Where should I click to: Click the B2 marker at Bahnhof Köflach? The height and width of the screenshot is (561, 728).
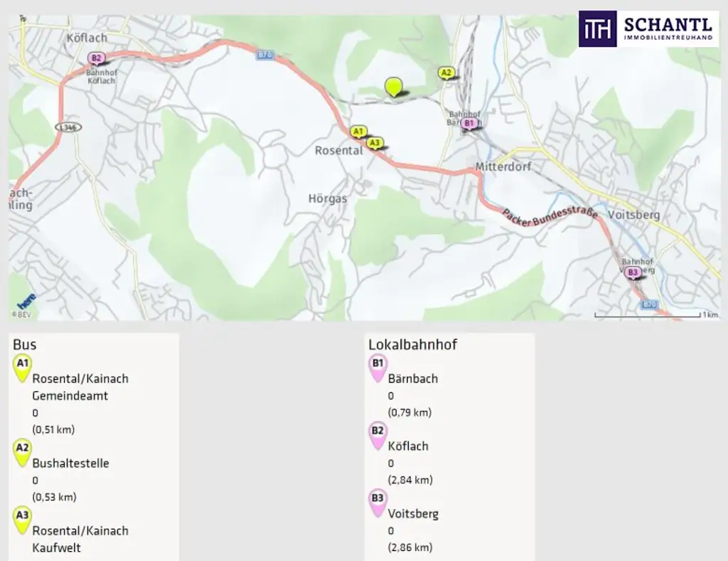tap(96, 58)
